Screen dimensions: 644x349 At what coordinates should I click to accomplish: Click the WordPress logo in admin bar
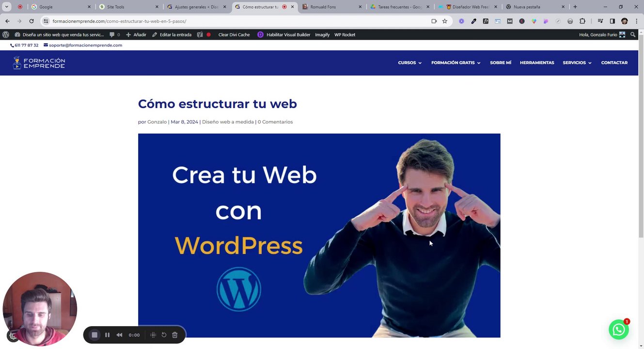pyautogui.click(x=6, y=35)
